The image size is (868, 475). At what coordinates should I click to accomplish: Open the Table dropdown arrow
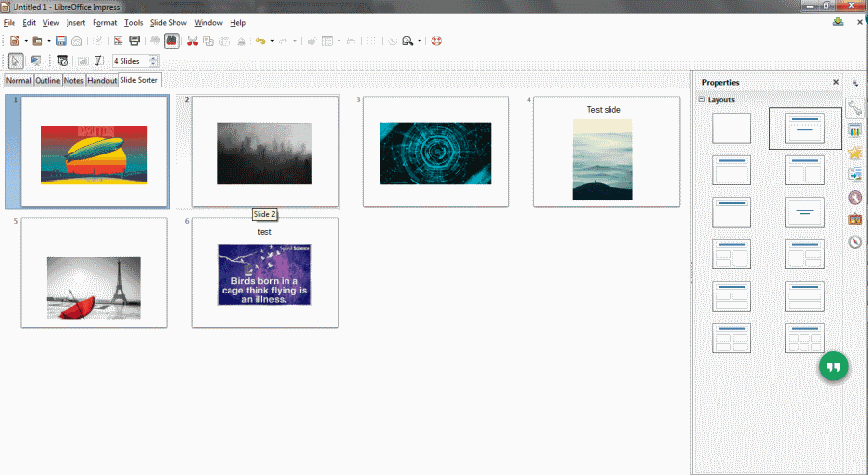pyautogui.click(x=339, y=41)
